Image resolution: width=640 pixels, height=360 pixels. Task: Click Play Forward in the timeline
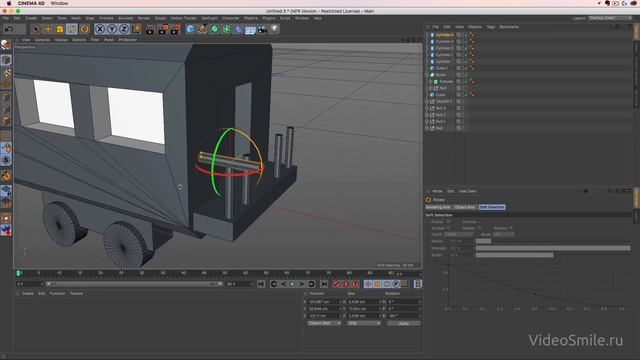[292, 284]
